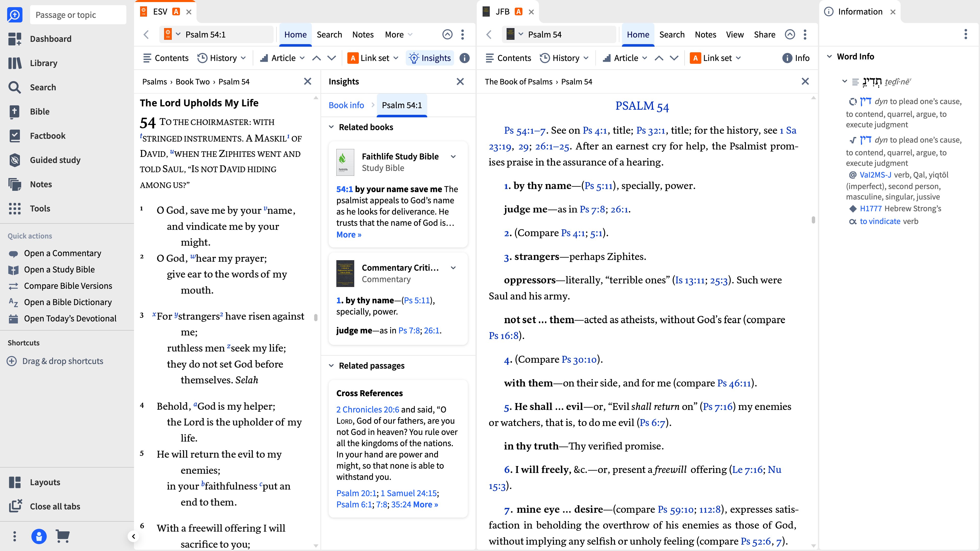Open the ESV panel three-dot menu
The height and width of the screenshot is (551, 980).
point(463,35)
